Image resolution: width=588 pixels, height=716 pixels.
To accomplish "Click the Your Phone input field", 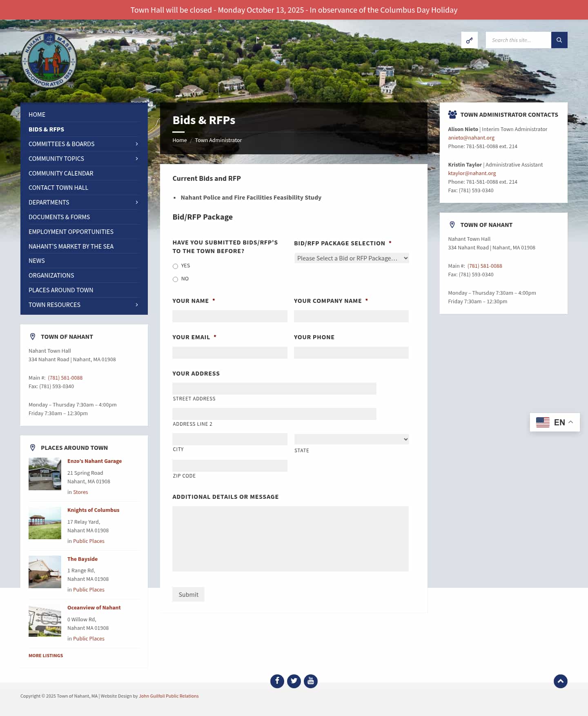I will [351, 353].
